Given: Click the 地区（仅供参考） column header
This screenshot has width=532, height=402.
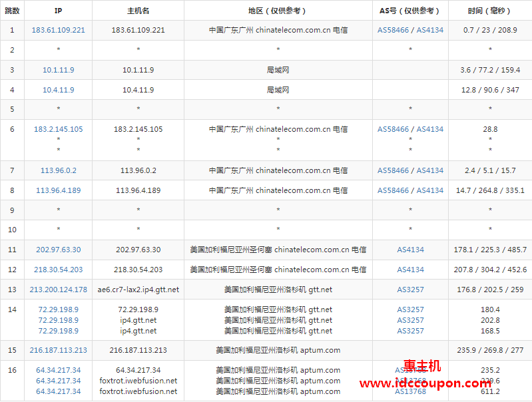Looking at the screenshot, I should click(x=278, y=11).
